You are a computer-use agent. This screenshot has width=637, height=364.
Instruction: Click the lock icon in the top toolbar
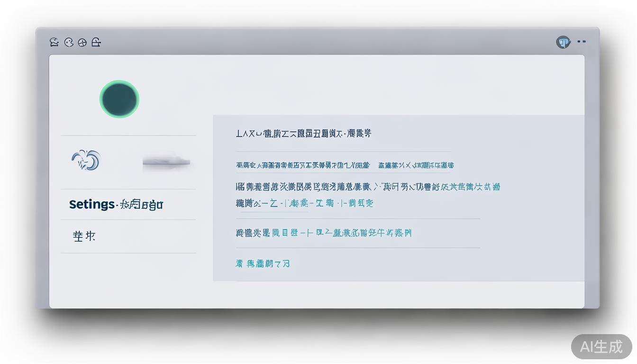[x=96, y=42]
